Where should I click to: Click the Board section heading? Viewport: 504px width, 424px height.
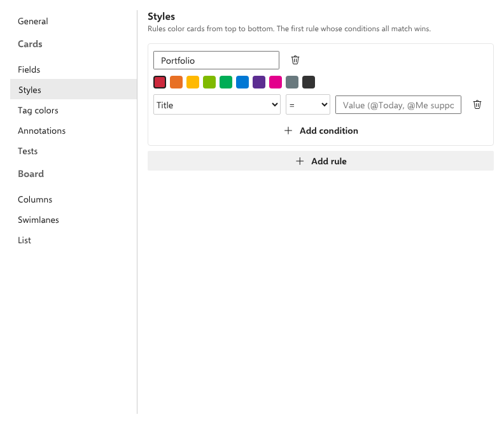coord(31,174)
